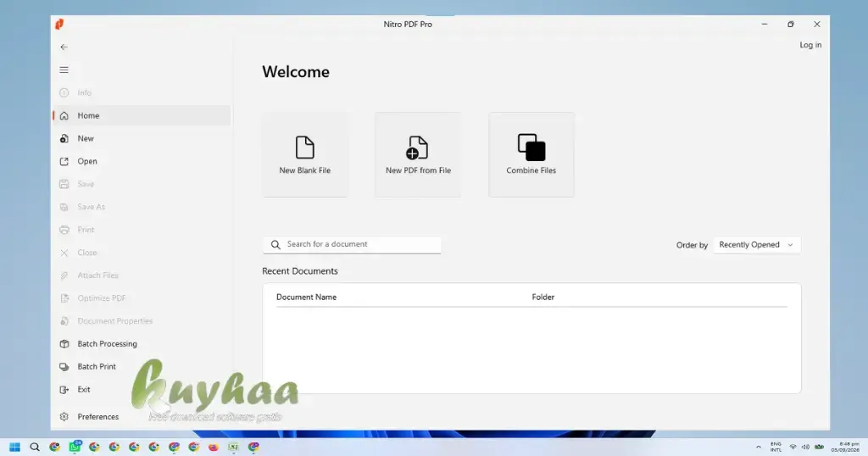The width and height of the screenshot is (868, 456).
Task: Click the Save floppy disk icon
Action: click(x=64, y=184)
